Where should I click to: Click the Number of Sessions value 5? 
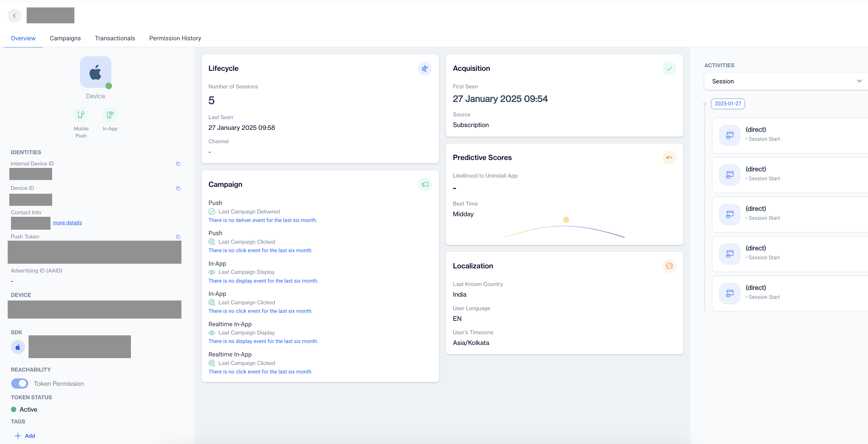pos(211,100)
